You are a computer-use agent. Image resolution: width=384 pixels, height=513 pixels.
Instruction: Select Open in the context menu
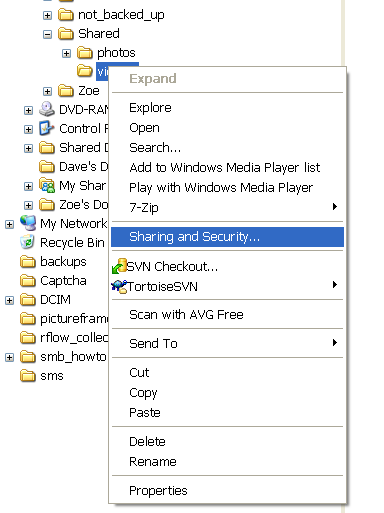click(227, 128)
